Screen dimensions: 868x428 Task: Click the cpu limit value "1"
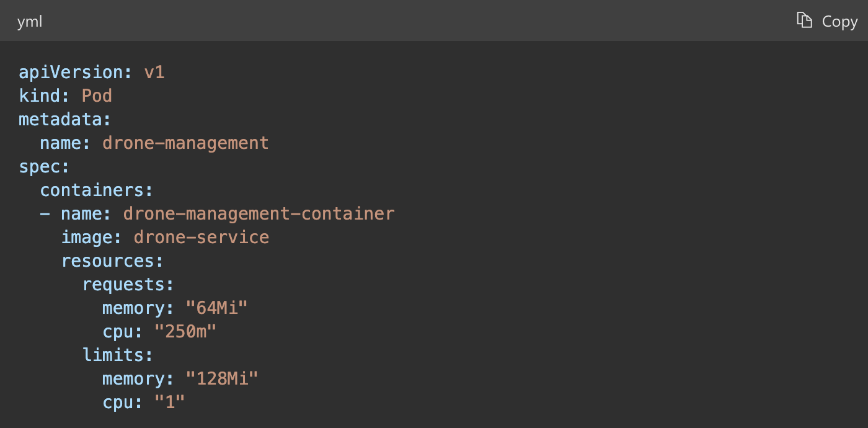coord(169,403)
